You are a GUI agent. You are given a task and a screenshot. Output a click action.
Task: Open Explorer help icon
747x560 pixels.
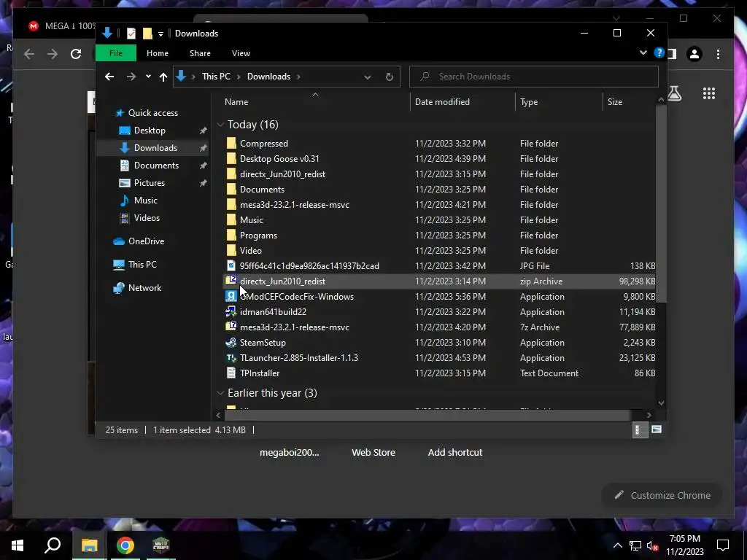pyautogui.click(x=659, y=52)
